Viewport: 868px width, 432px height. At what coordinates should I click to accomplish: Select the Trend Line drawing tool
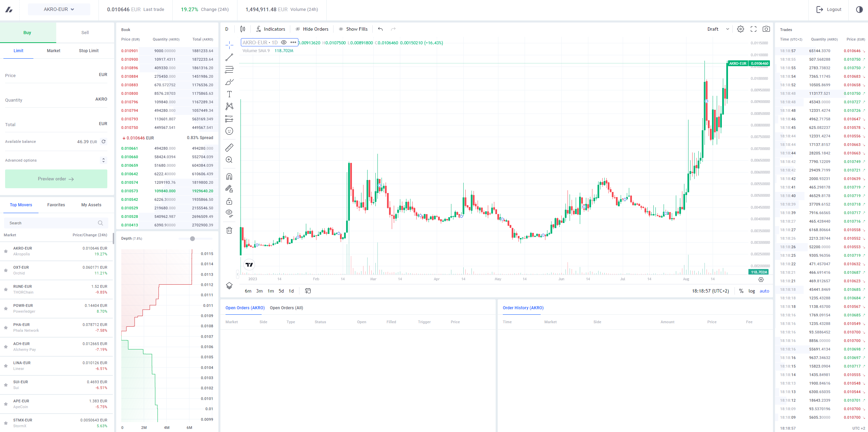pos(229,57)
